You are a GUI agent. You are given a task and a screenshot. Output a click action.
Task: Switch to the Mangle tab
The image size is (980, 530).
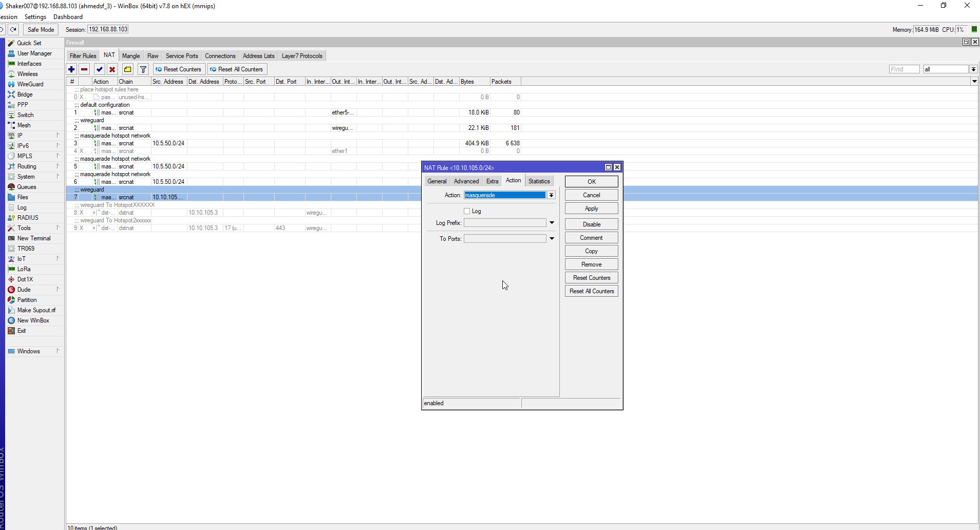pos(131,56)
